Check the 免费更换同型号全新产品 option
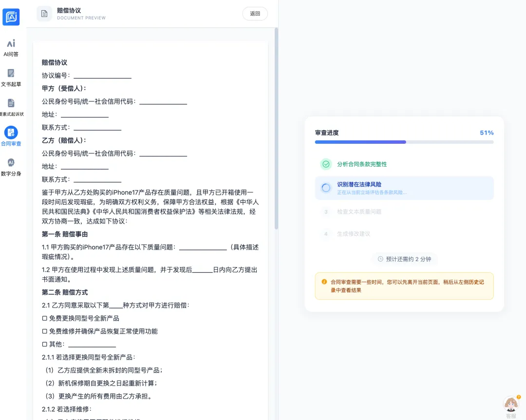This screenshot has height=420, width=526. [x=44, y=318]
